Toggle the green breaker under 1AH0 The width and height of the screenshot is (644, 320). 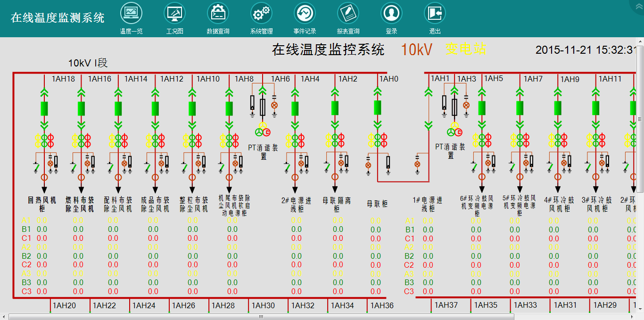tap(378, 108)
